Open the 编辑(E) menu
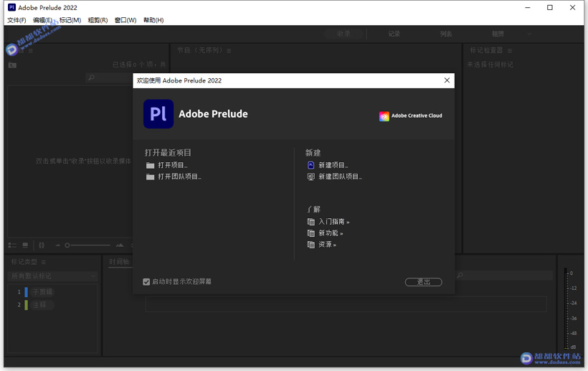The height and width of the screenshot is (371, 588). [42, 20]
